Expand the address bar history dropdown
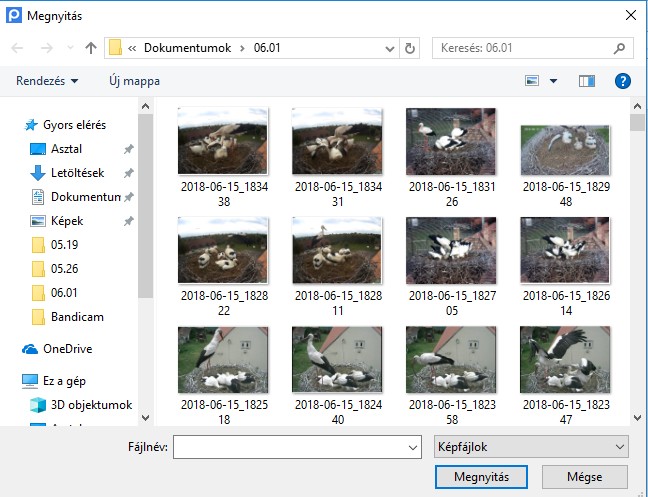Image resolution: width=648 pixels, height=497 pixels. coord(389,49)
